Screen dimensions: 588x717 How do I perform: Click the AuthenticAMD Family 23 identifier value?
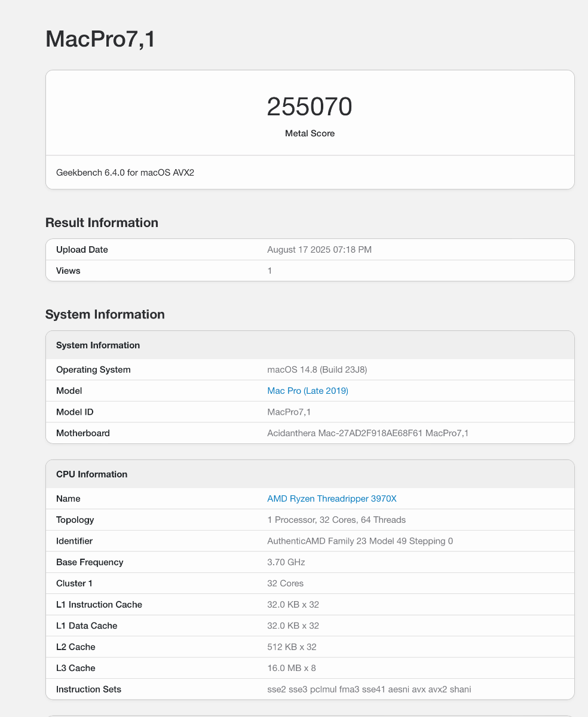point(360,541)
